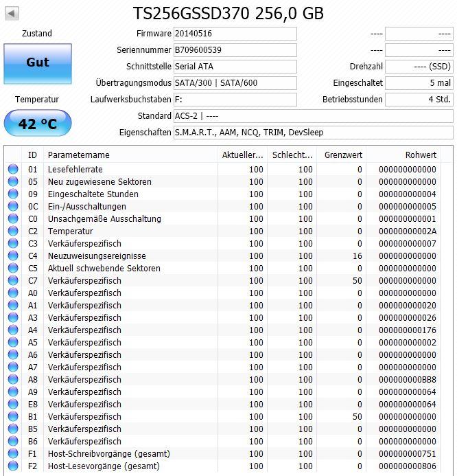Click the status icon in row C7
Screen dimensions: 457x476
pyautogui.click(x=13, y=280)
